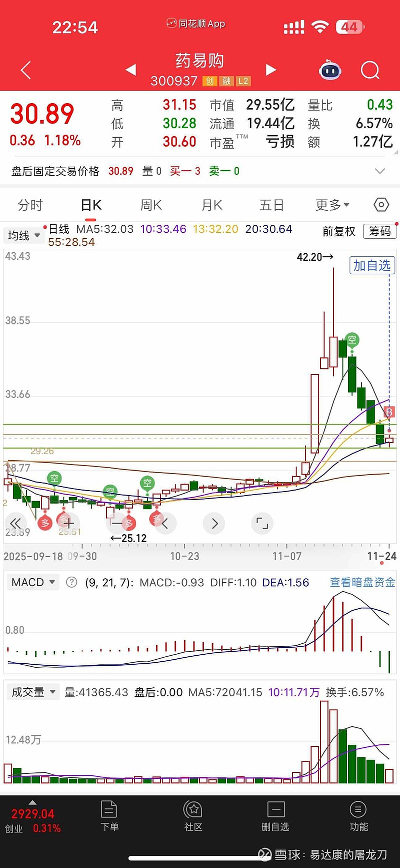The height and width of the screenshot is (868, 400).
Task: Open the 成交量 indicator dropdown
Action: click(x=33, y=692)
